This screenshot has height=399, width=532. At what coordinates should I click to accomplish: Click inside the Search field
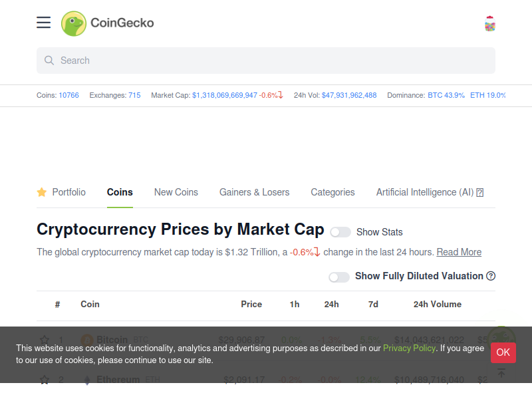point(266,61)
